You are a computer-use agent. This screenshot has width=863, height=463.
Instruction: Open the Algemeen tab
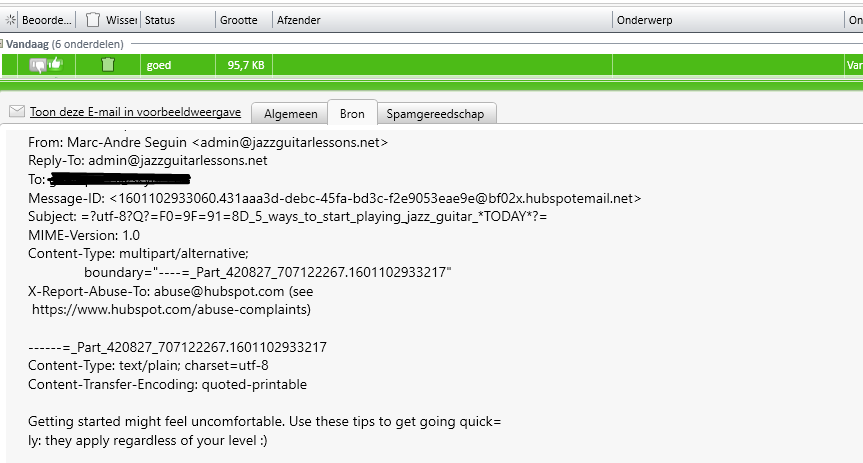click(291, 114)
